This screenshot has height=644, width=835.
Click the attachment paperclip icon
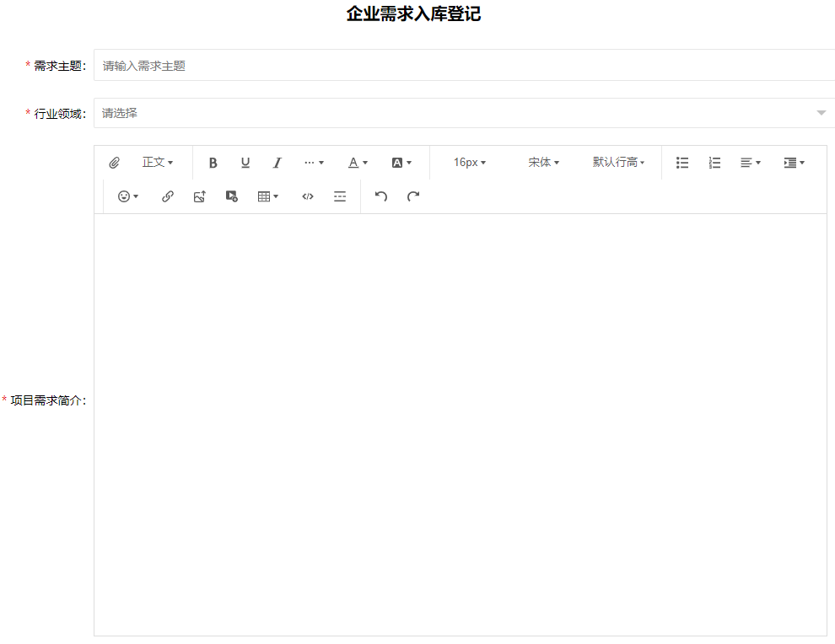[114, 163]
